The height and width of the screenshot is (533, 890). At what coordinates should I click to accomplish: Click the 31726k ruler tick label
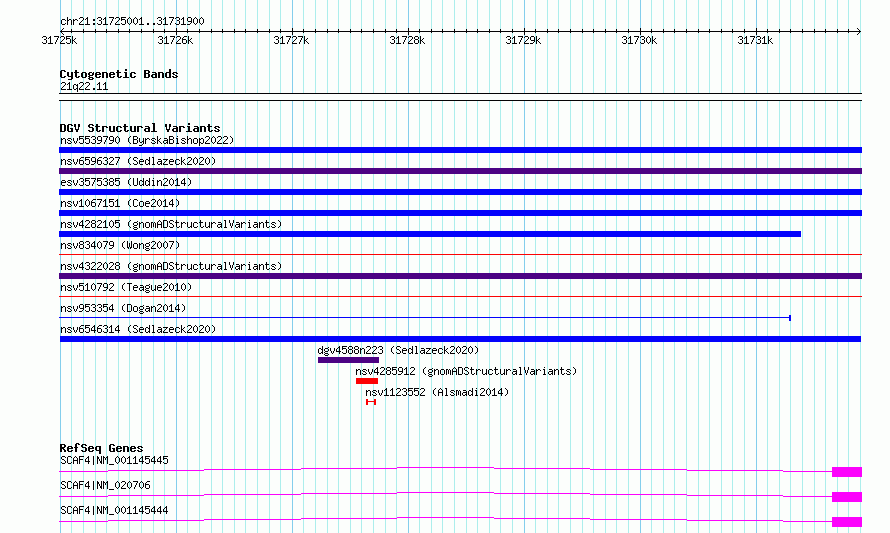point(175,40)
